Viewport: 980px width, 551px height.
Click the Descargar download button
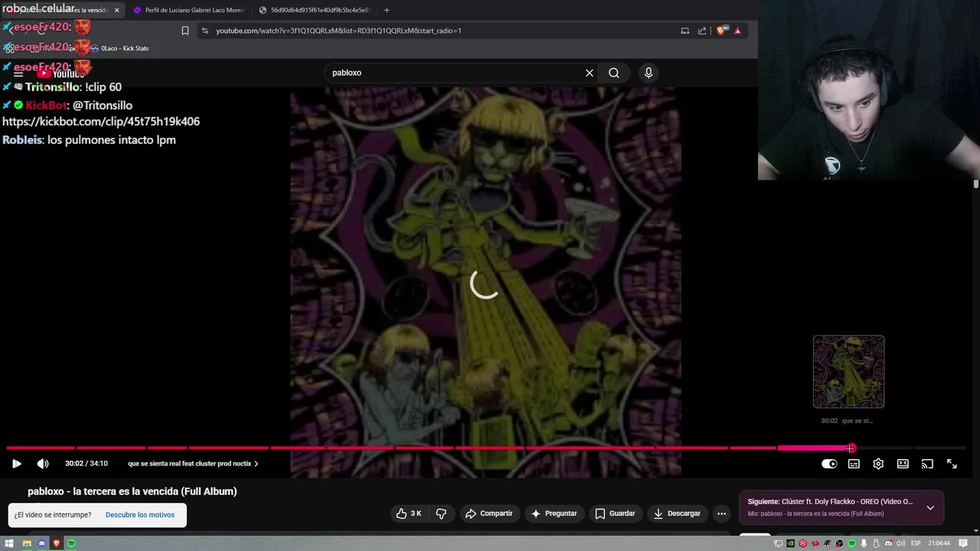click(677, 514)
